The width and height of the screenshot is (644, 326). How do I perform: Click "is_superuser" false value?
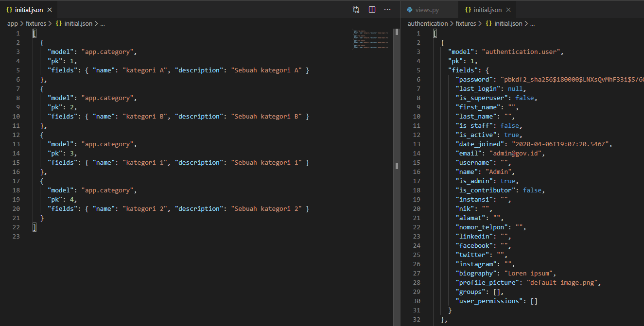tap(525, 98)
